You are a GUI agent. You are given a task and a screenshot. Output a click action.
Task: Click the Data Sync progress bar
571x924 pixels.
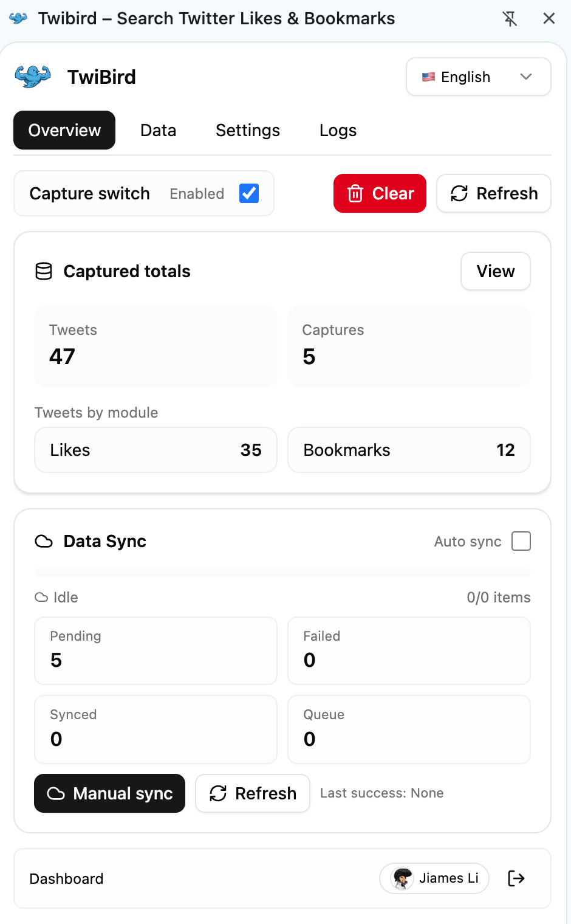[282, 573]
